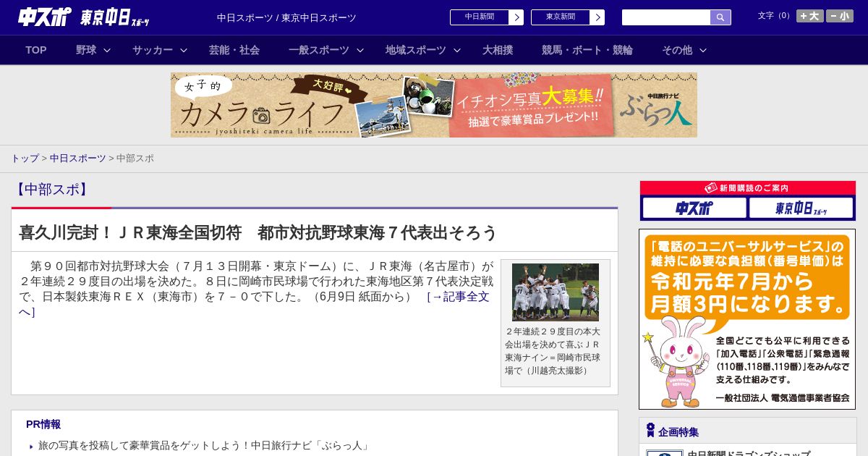Click the ユニバーサルサービス rabbit advertisement

tap(747, 319)
